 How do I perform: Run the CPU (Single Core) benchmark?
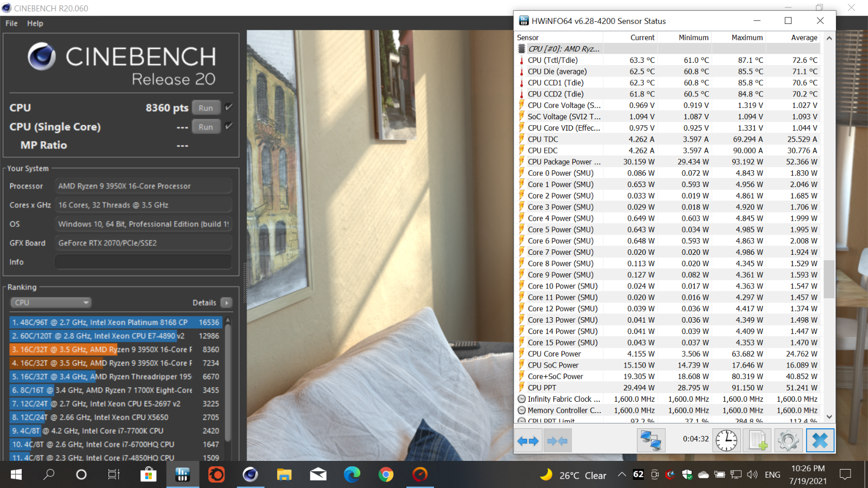pos(206,127)
